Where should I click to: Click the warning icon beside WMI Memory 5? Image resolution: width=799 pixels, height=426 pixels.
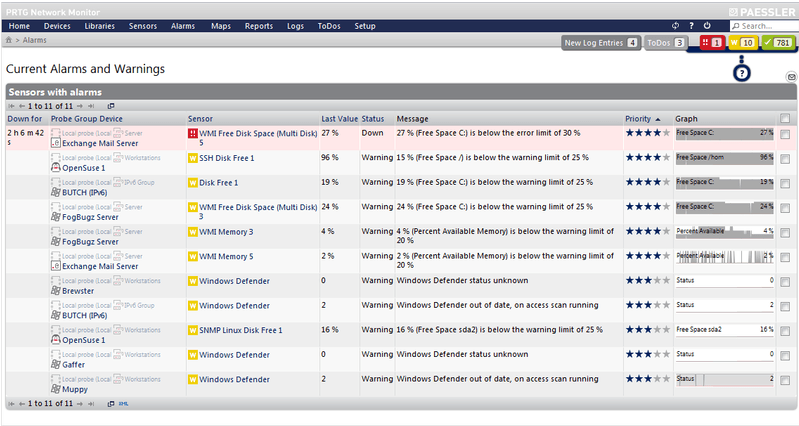[x=193, y=256]
